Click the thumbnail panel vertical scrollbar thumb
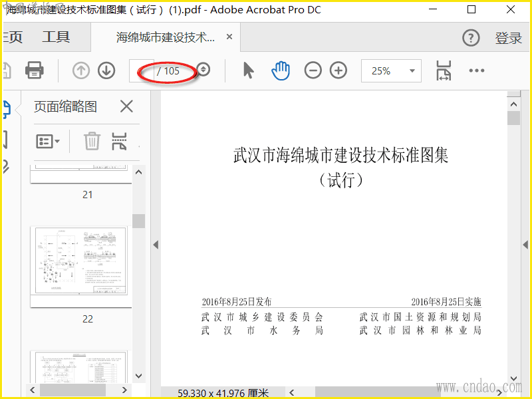The height and width of the screenshot is (399, 532). [139, 221]
